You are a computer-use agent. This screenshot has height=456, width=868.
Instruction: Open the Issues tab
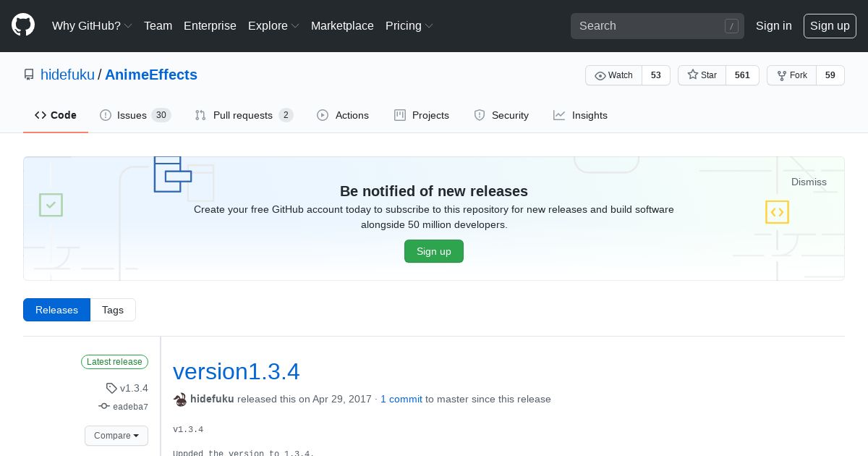135,115
